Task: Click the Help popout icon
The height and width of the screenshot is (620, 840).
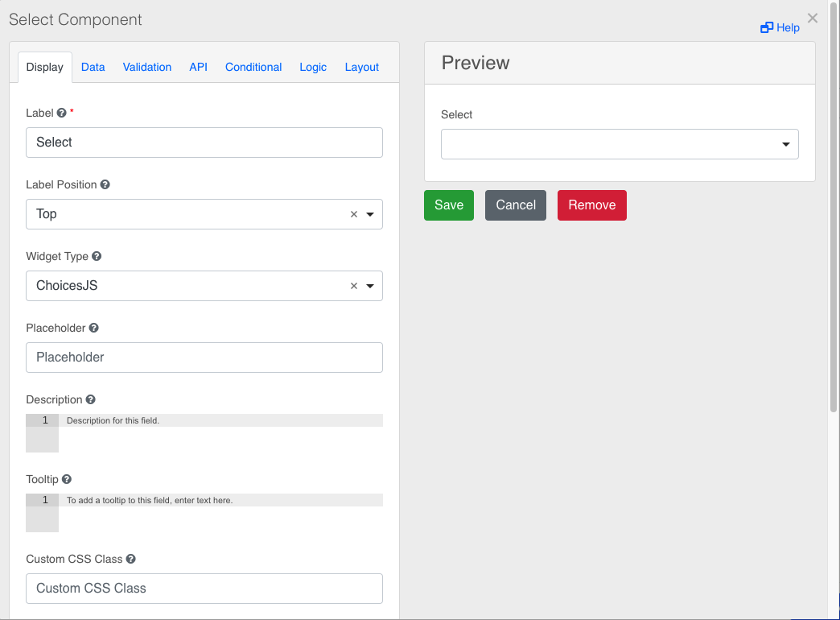Action: pyautogui.click(x=767, y=27)
